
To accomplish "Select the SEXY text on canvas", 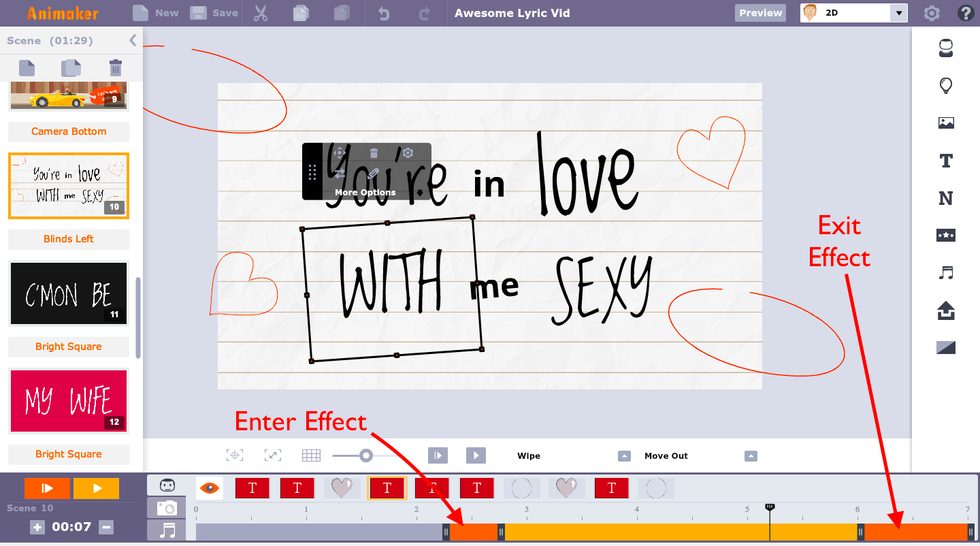I will (x=602, y=289).
